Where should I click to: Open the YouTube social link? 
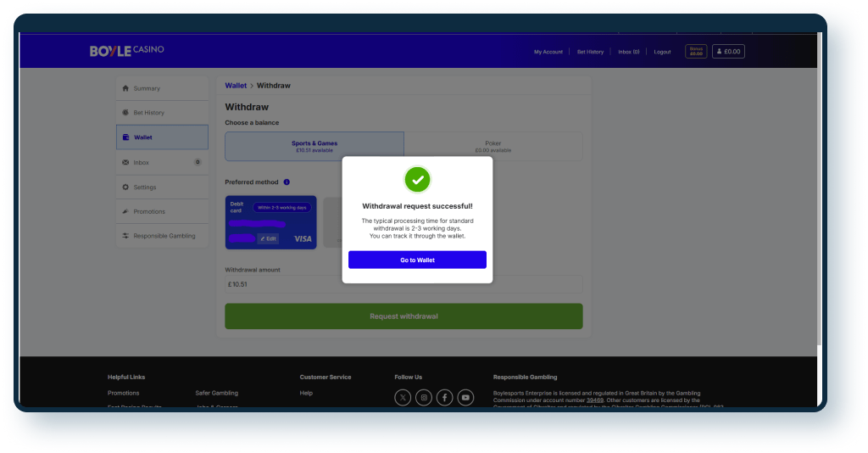point(465,397)
